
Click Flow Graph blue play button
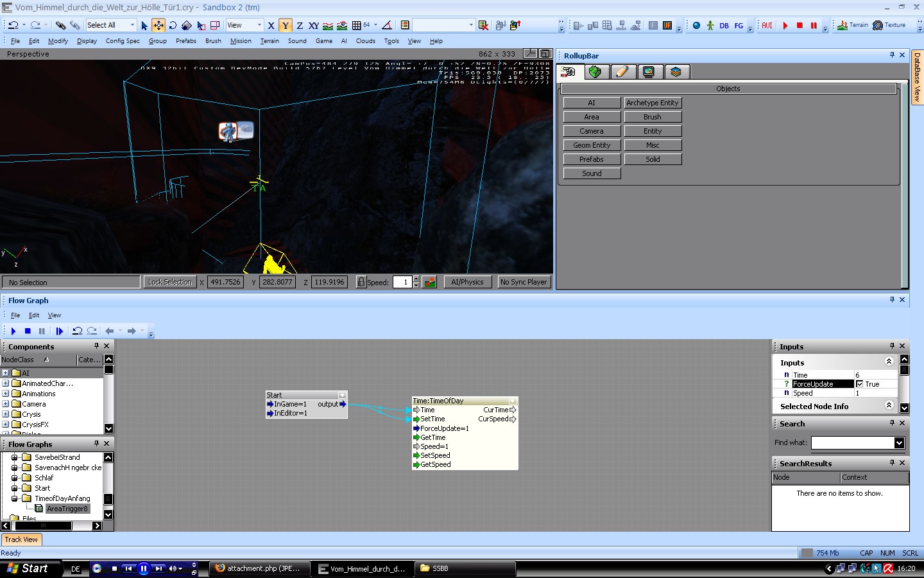(x=13, y=331)
